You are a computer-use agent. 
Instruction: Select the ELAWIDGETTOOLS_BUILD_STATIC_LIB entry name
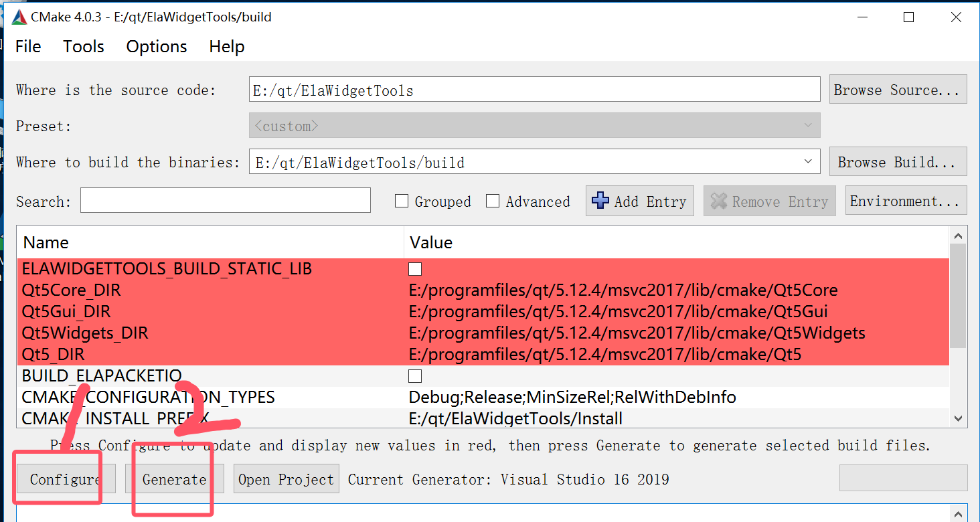(167, 268)
